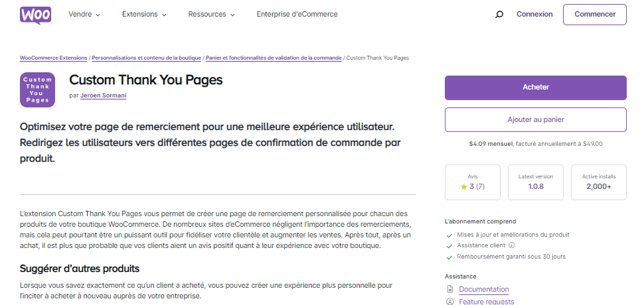Click the Acheter button
Viewport: 644px width, 305px height.
click(x=536, y=88)
